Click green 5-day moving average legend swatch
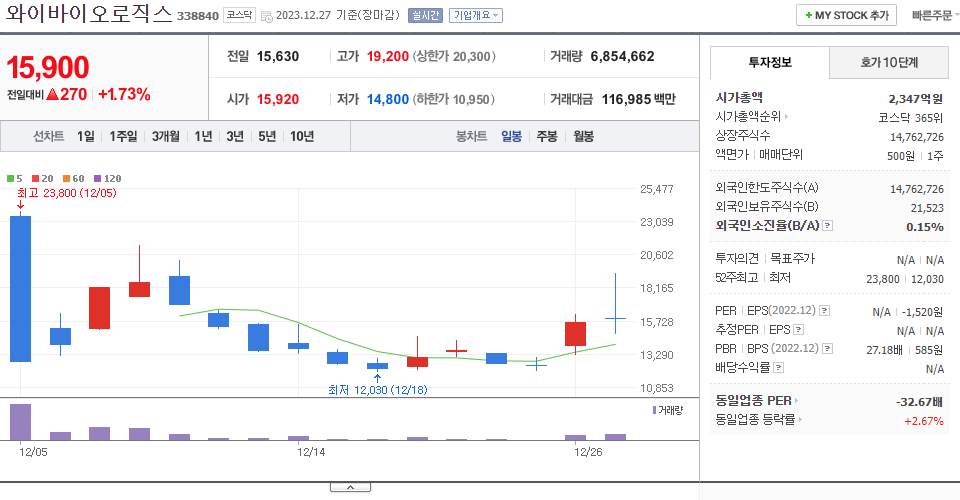960x500 pixels. (10, 179)
